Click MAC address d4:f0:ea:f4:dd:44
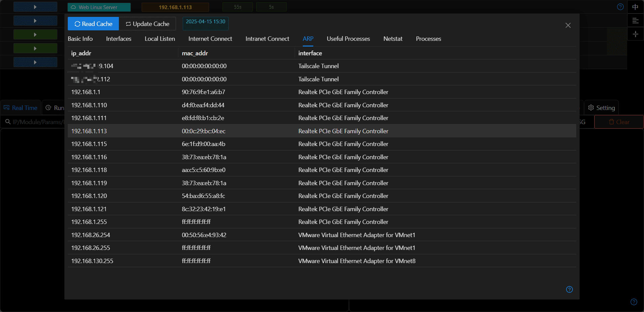The height and width of the screenshot is (312, 644). pyautogui.click(x=203, y=105)
